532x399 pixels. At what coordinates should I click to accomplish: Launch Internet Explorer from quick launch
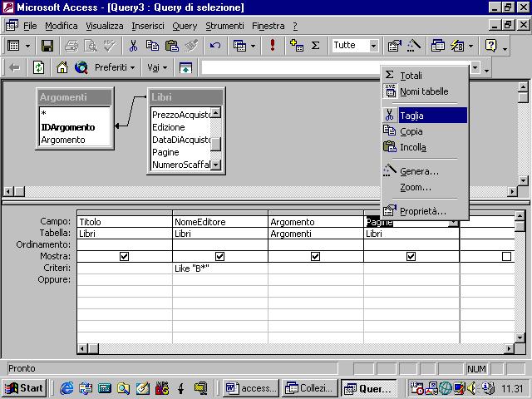[x=66, y=388]
